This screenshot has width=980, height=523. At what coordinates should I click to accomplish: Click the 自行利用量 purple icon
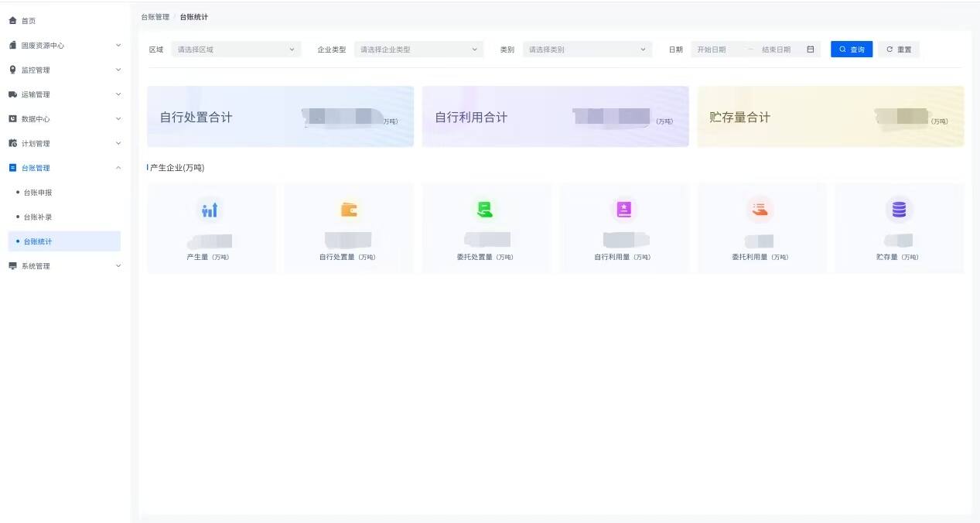tap(623, 210)
